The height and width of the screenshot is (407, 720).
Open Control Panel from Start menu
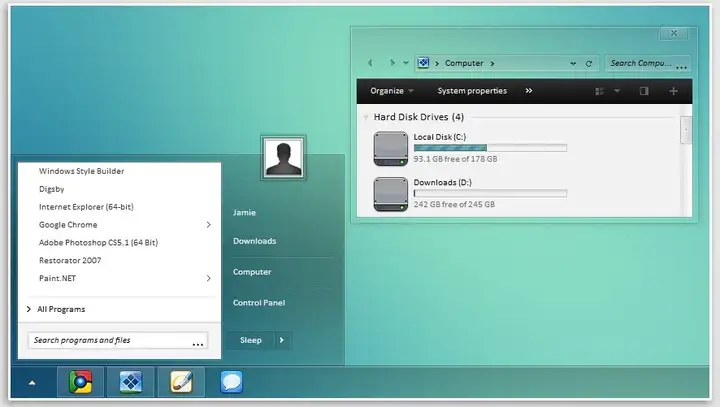[x=259, y=303]
